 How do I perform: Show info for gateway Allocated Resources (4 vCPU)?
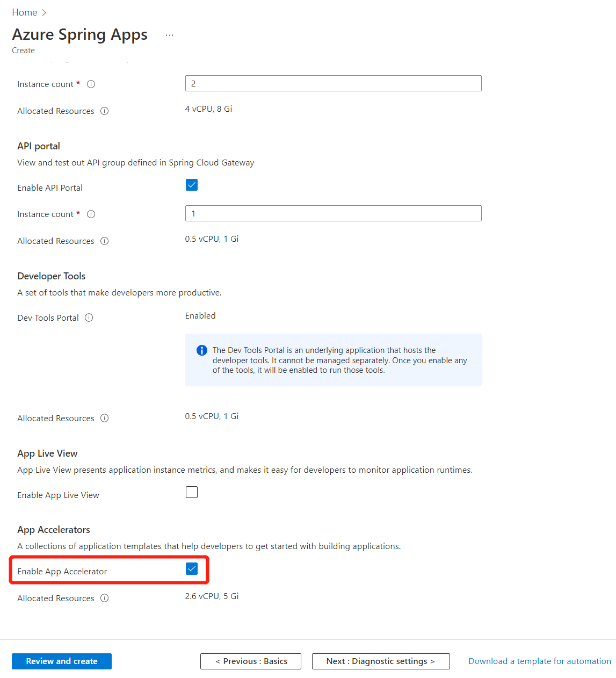tap(105, 111)
